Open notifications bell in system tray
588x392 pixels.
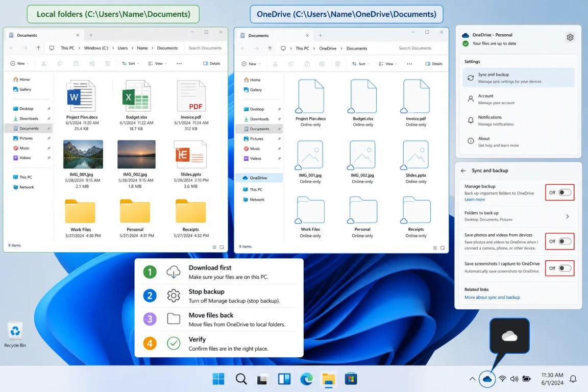tap(573, 379)
